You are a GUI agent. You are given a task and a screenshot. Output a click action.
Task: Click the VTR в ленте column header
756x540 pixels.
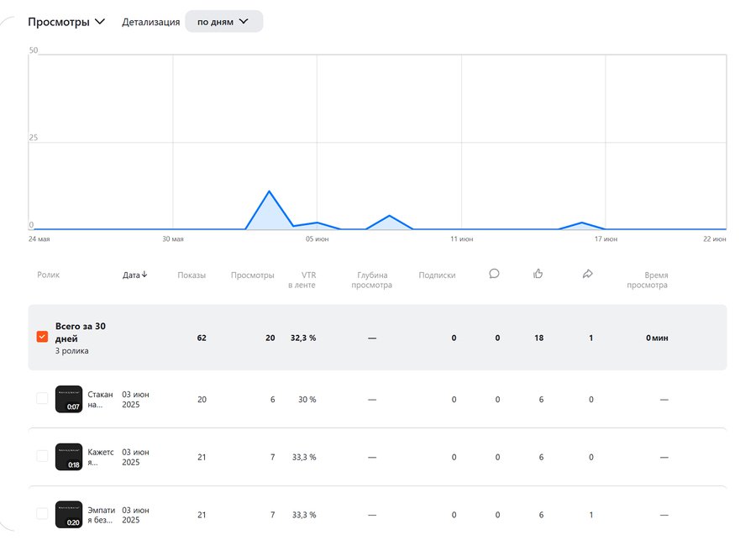coord(302,280)
